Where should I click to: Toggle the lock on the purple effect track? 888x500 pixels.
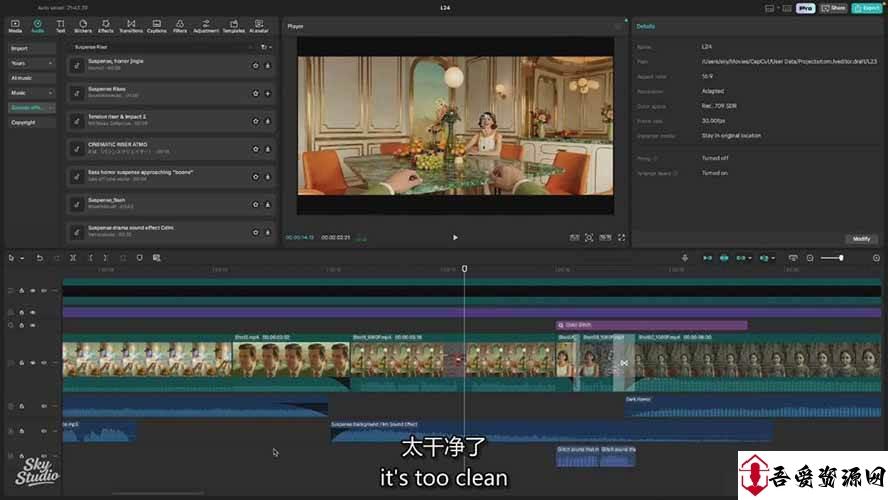click(x=21, y=312)
